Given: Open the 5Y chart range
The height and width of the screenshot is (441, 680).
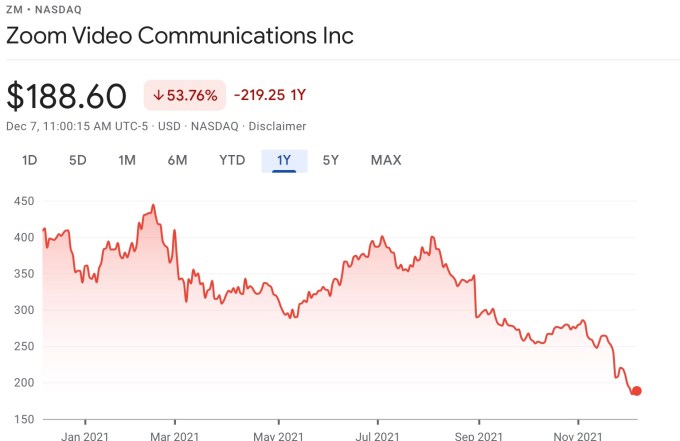Looking at the screenshot, I should click(330, 160).
